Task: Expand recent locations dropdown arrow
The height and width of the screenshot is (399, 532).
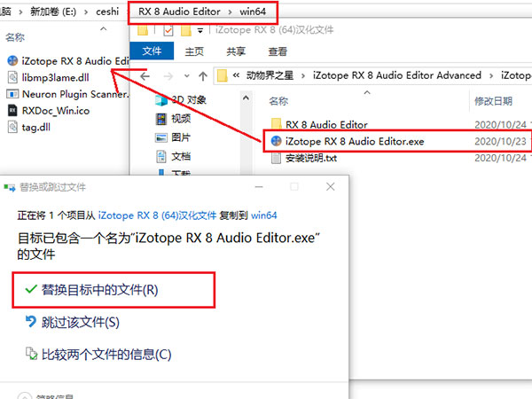Action: [x=186, y=76]
